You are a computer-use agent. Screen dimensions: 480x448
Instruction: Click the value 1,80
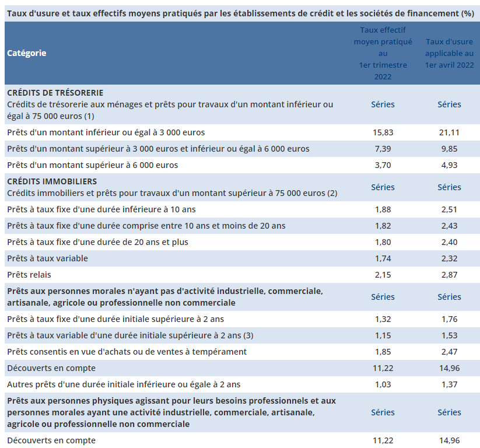tap(383, 242)
